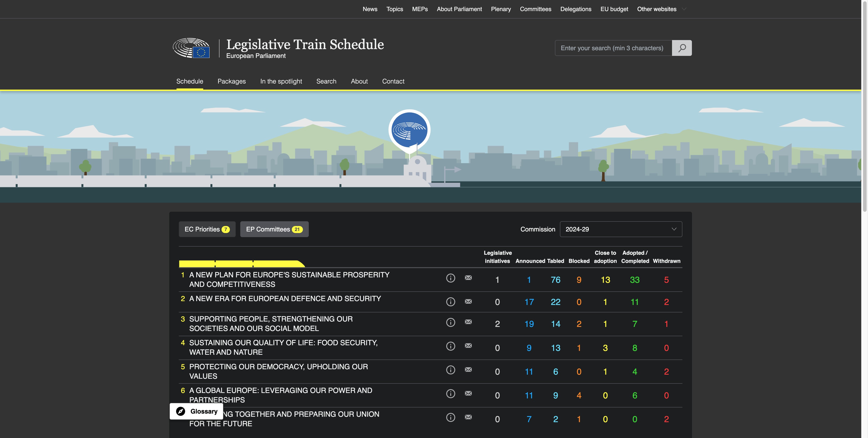Click envelope icon for Quality of Life row
Screen dimensions: 868x438
pyautogui.click(x=468, y=345)
